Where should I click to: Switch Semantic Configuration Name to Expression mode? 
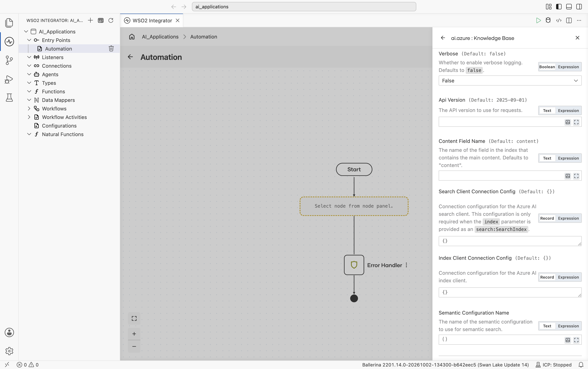[x=568, y=326]
